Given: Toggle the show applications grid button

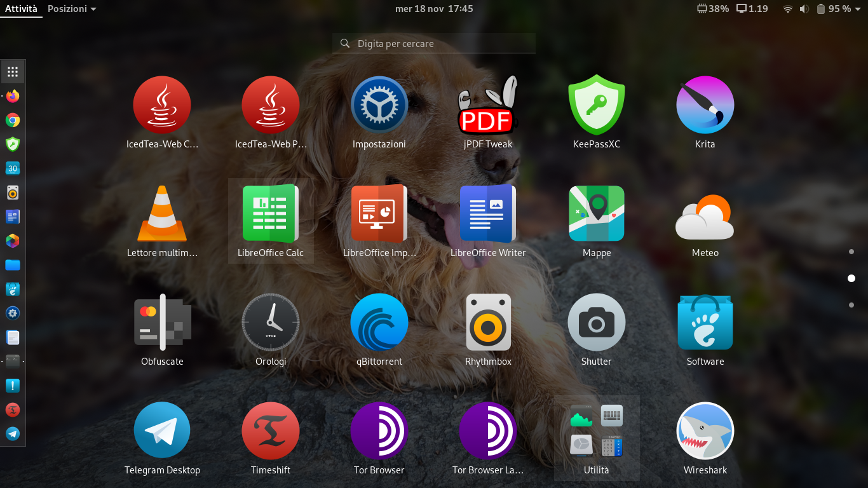Looking at the screenshot, I should point(13,72).
